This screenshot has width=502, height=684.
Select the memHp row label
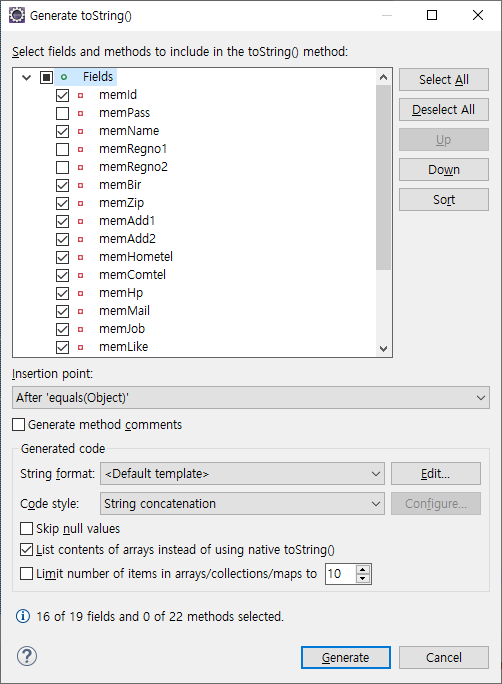(x=121, y=293)
